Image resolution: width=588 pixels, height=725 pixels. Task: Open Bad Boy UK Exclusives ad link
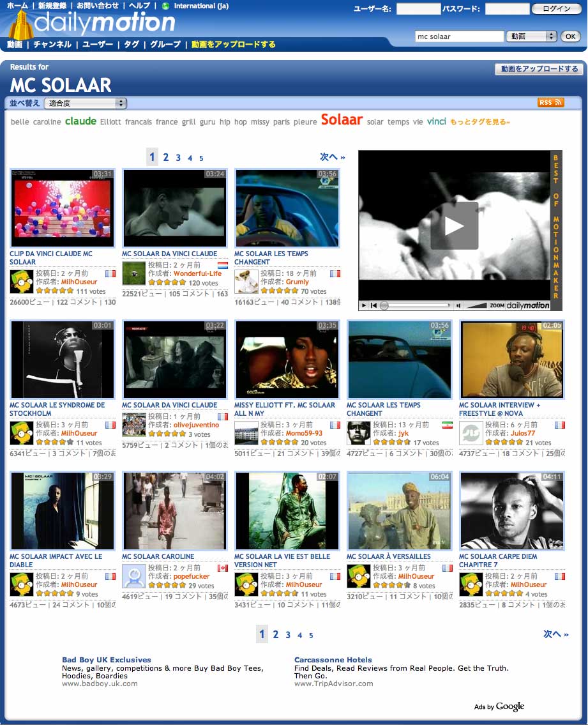(x=107, y=660)
